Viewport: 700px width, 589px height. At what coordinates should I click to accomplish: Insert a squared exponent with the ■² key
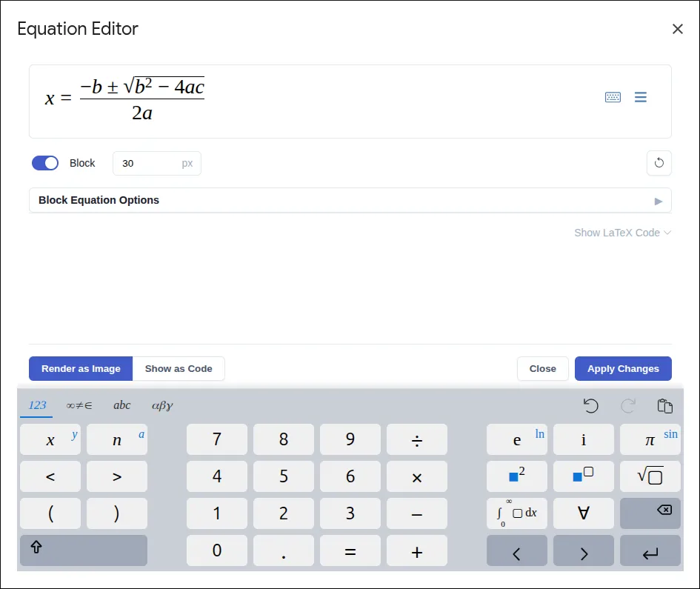pos(516,476)
